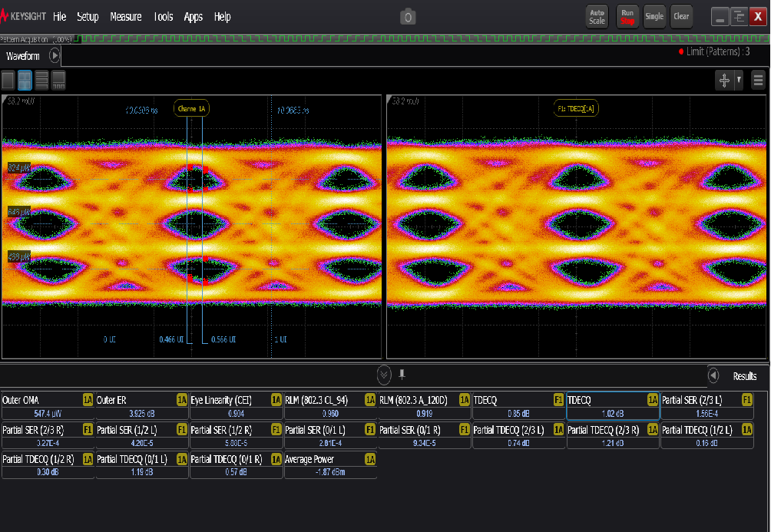Select the stacked rows waveform layout
Viewport: 771px width, 532px height.
pyautogui.click(x=41, y=80)
